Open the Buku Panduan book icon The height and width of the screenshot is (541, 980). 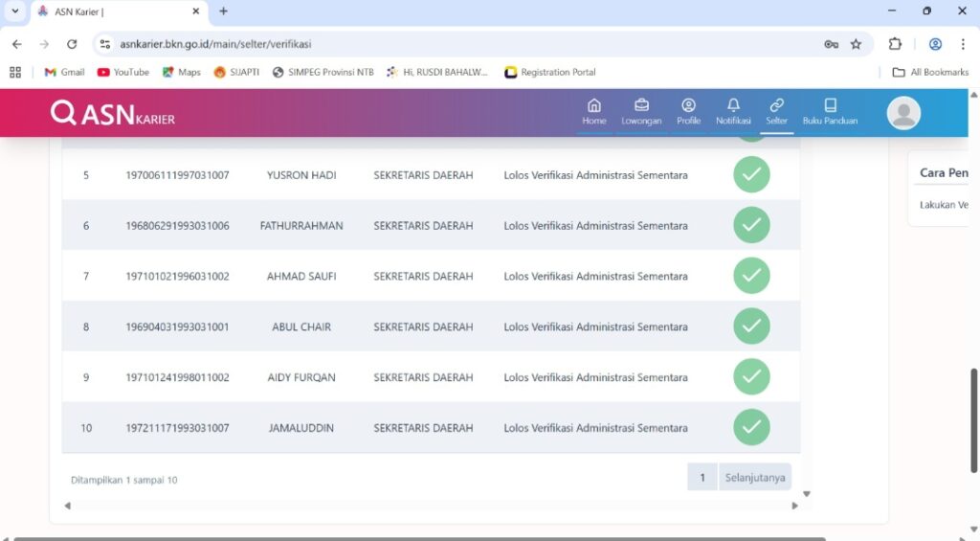tap(830, 105)
